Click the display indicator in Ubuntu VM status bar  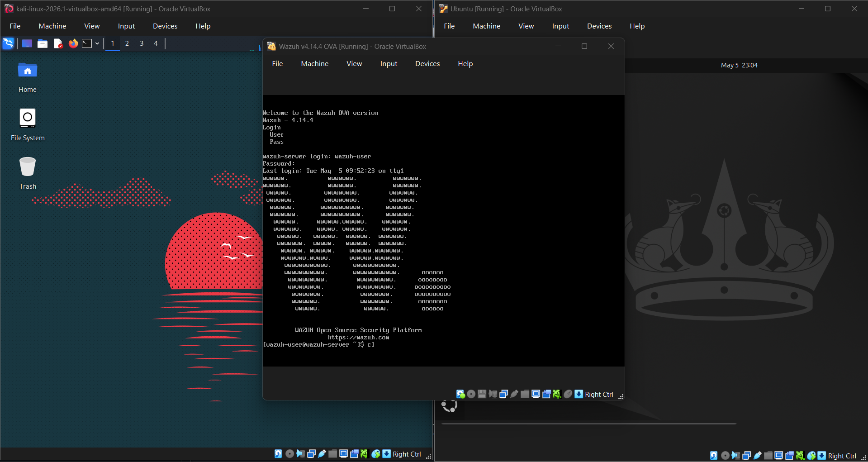tap(779, 456)
